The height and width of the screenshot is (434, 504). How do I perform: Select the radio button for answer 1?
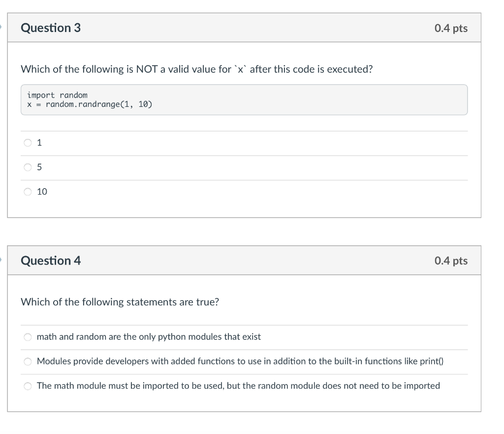(27, 143)
